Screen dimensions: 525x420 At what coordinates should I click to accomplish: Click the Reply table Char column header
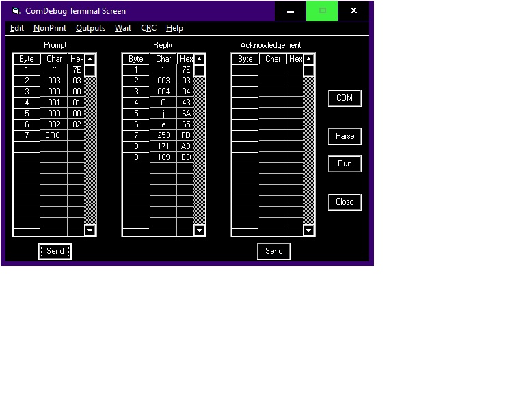pyautogui.click(x=163, y=59)
